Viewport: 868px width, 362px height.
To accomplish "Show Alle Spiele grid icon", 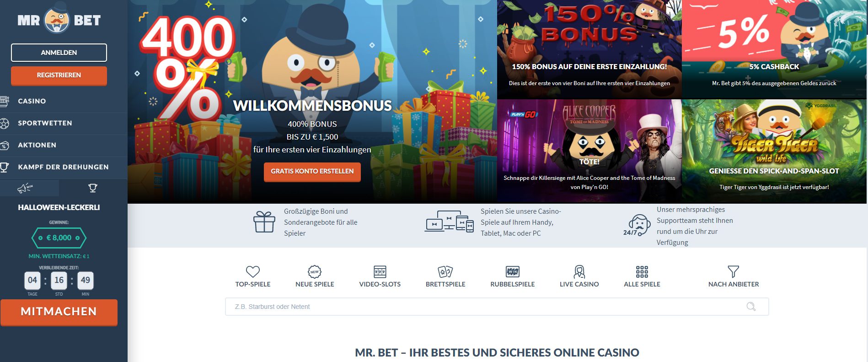I will click(x=642, y=271).
